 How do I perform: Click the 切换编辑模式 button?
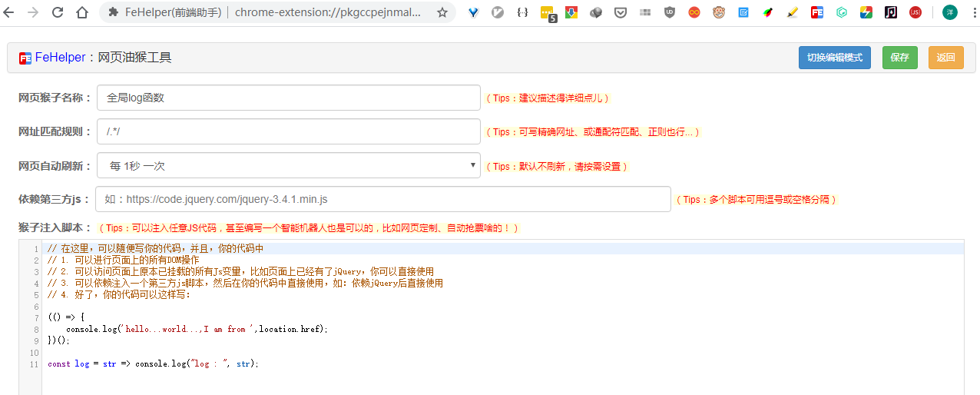[x=835, y=58]
